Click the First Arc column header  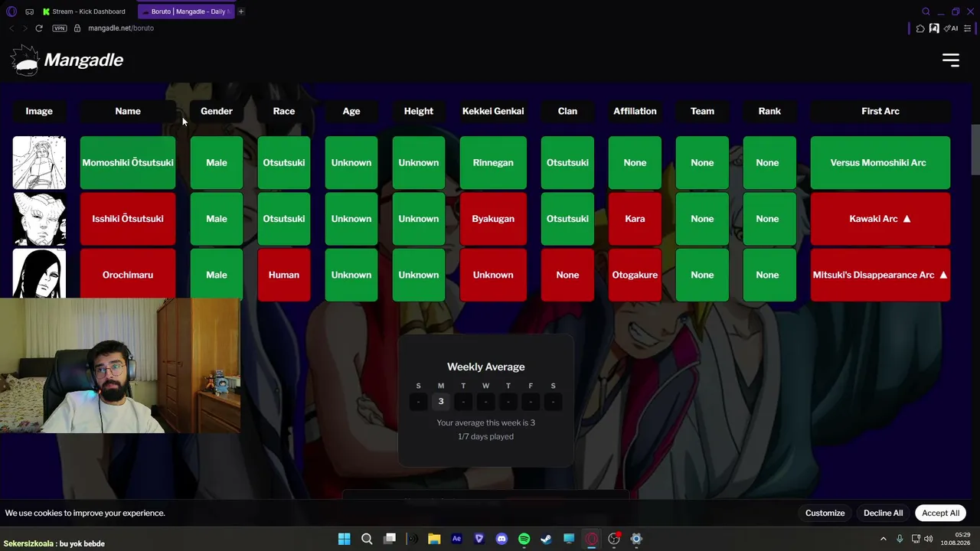click(x=880, y=111)
